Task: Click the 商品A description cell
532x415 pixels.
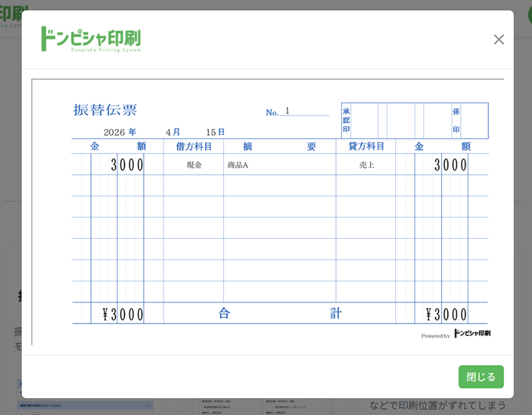Action: 238,165
